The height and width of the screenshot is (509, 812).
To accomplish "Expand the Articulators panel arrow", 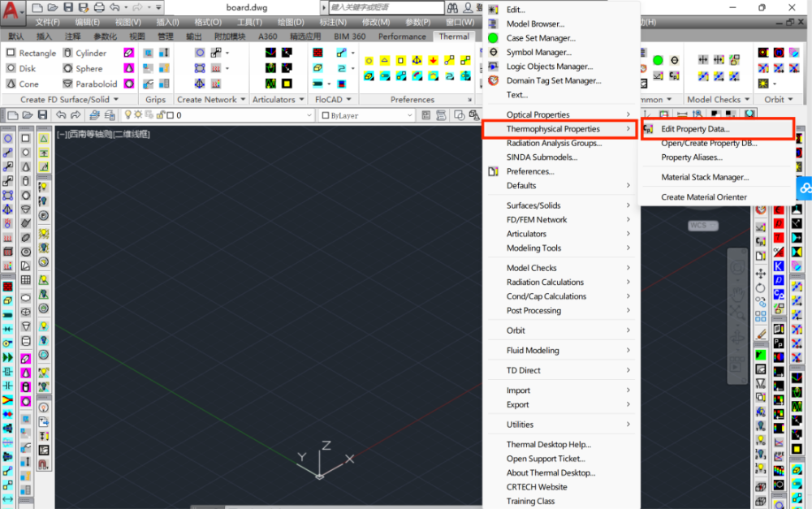I will click(x=301, y=99).
